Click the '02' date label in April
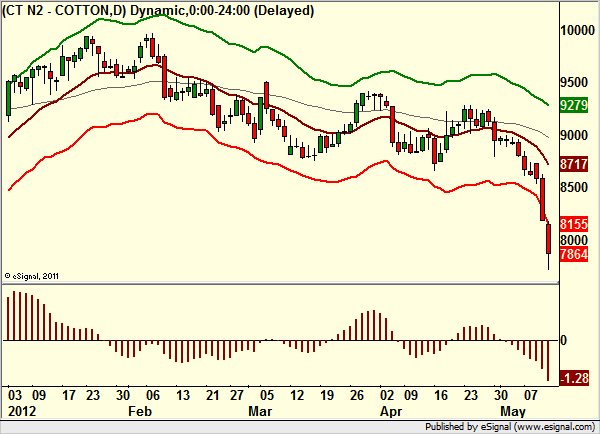 (387, 395)
